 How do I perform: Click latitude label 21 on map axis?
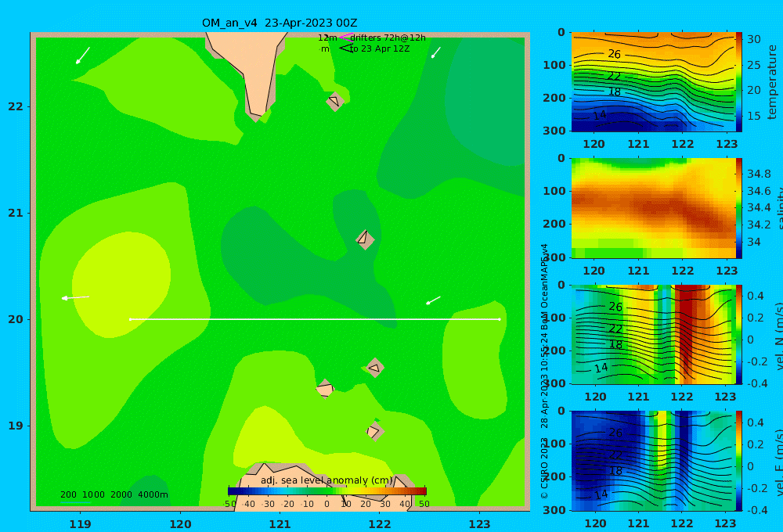pos(16,213)
